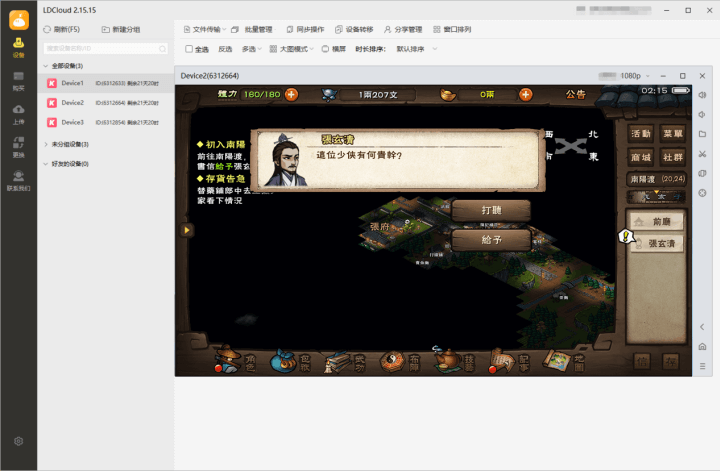Open 武功 martial arts books icon
Image resolution: width=720 pixels, height=471 pixels.
(345, 361)
